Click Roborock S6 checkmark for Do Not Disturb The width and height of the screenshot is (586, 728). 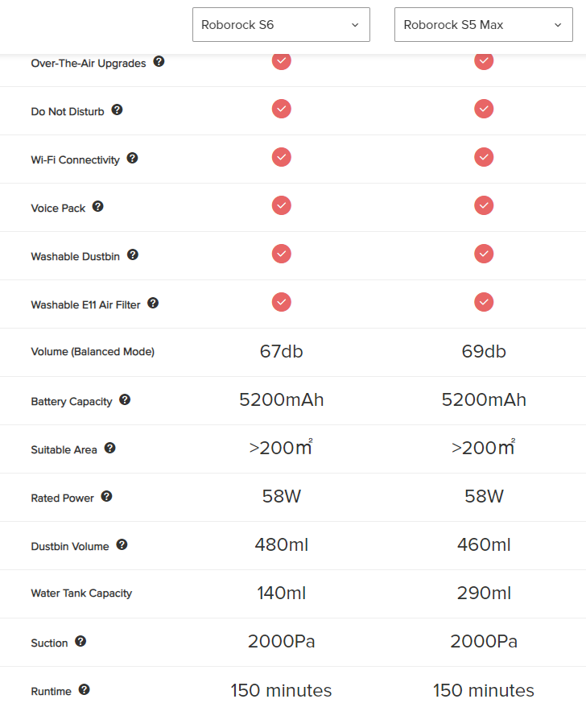(x=282, y=109)
